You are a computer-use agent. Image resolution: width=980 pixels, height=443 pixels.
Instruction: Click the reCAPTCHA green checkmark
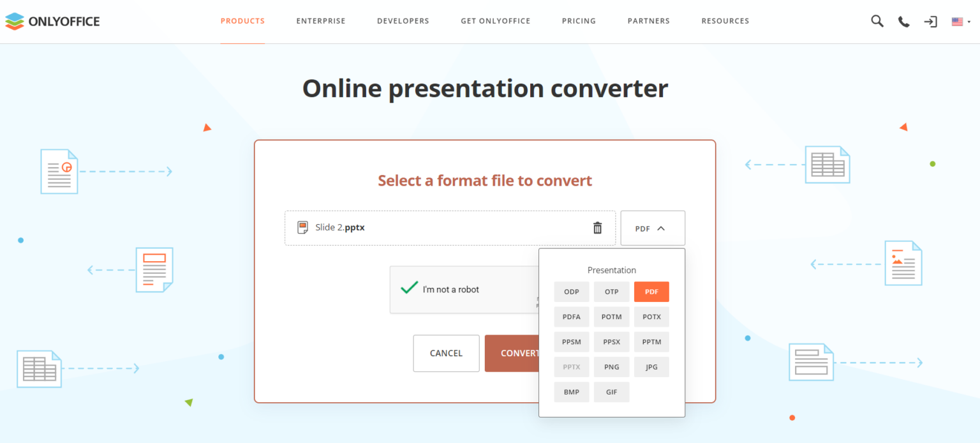[409, 288]
